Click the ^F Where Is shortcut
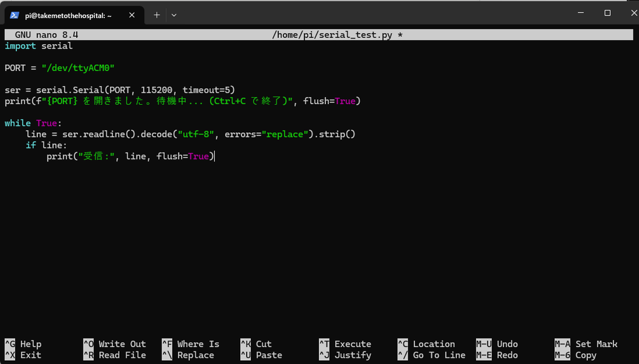Viewport: 639px width, 364px height. [x=191, y=344]
